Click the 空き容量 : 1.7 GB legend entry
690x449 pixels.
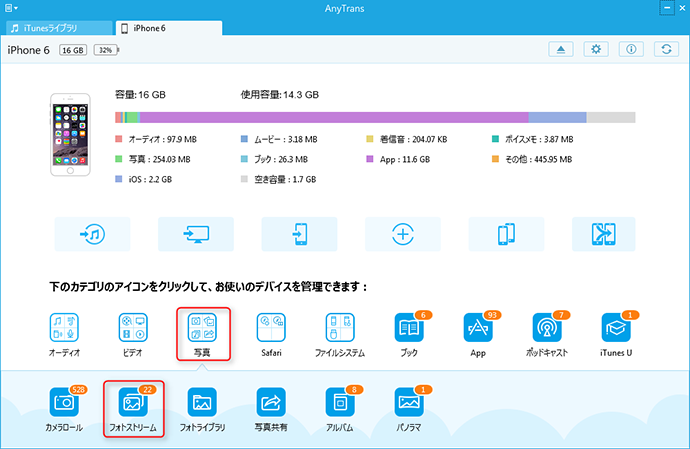pos(279,180)
